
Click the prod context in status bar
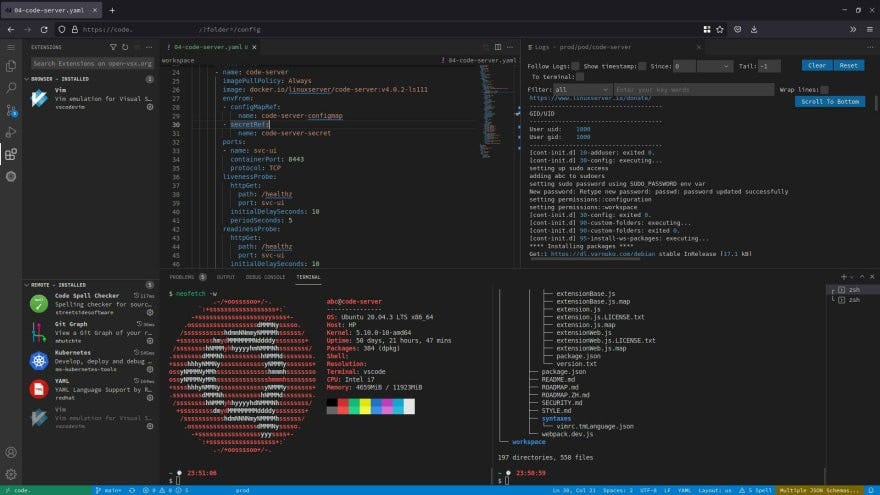[242, 491]
